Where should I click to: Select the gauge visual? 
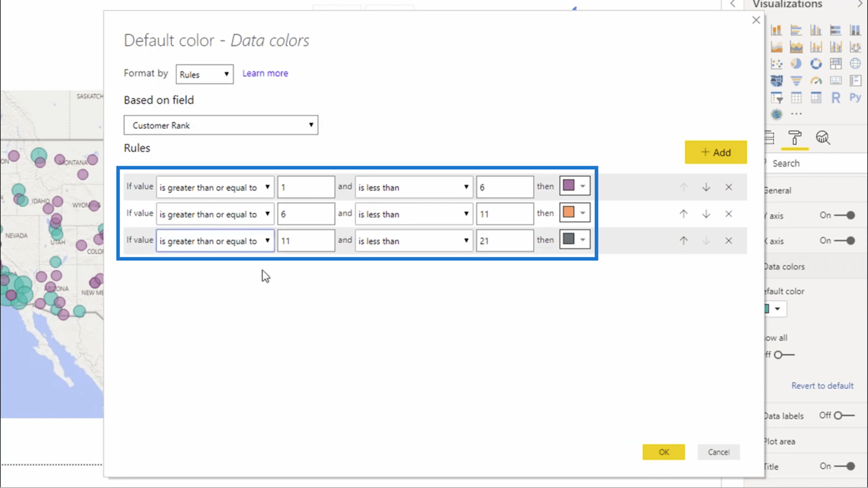(816, 81)
